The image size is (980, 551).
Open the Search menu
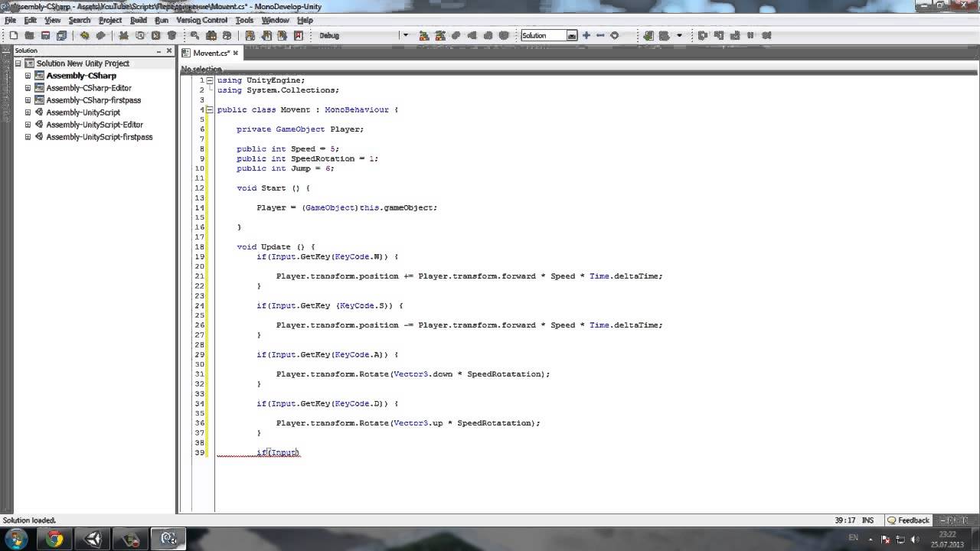coord(79,21)
